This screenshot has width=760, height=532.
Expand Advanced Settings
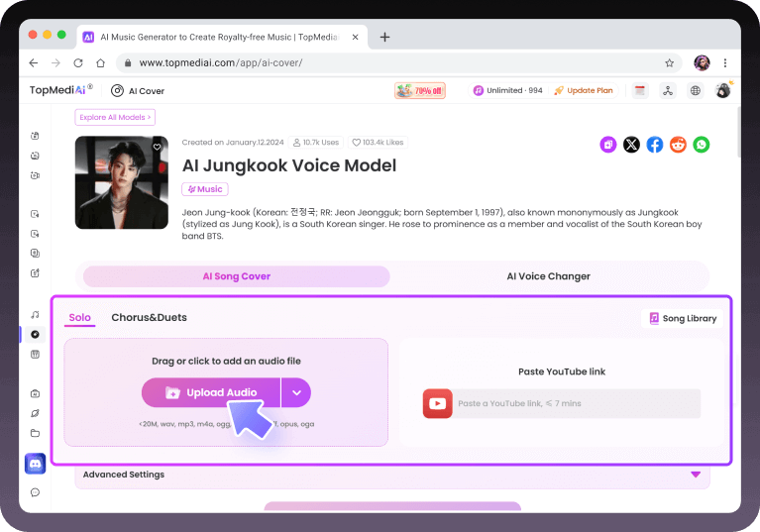click(x=392, y=475)
